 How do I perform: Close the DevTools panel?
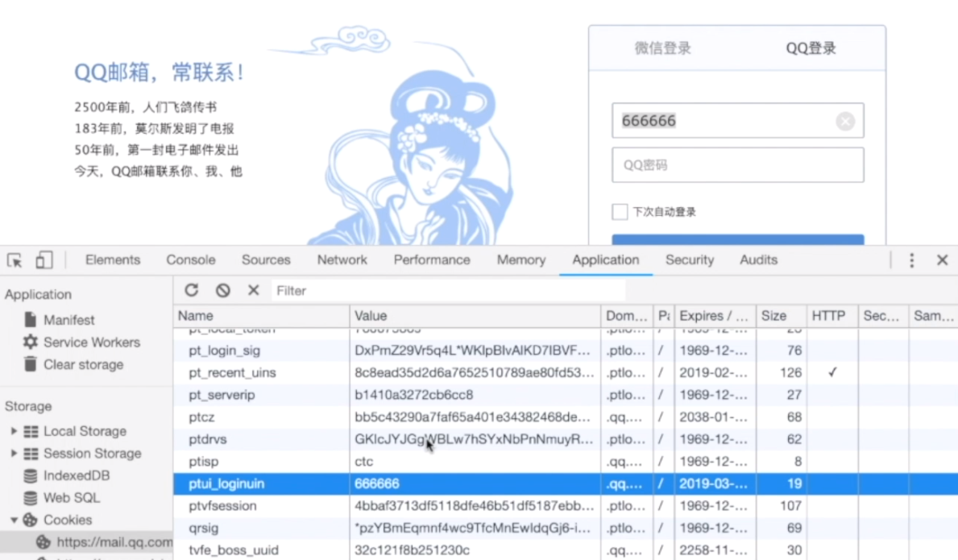coord(942,260)
